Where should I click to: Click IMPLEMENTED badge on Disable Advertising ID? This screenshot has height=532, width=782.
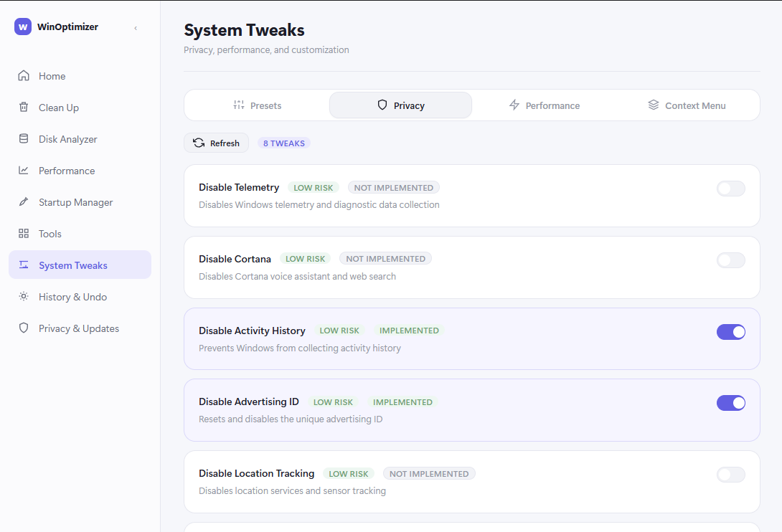click(402, 402)
